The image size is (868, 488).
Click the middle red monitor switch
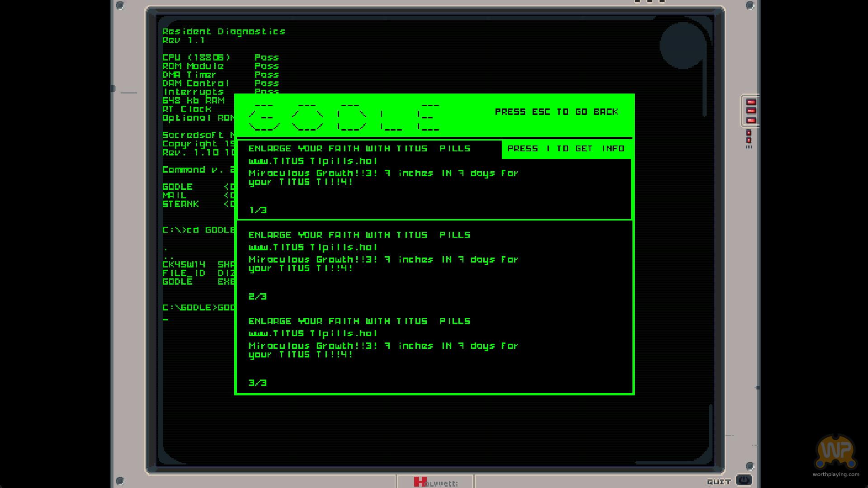[751, 111]
